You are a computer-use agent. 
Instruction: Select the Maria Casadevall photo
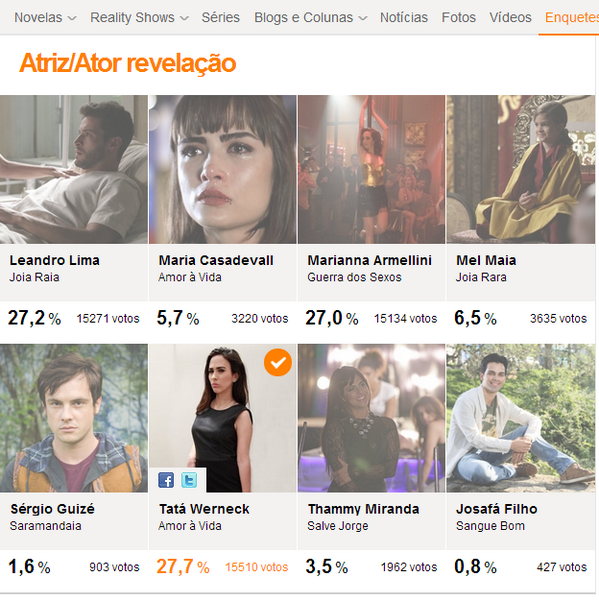pyautogui.click(x=223, y=169)
